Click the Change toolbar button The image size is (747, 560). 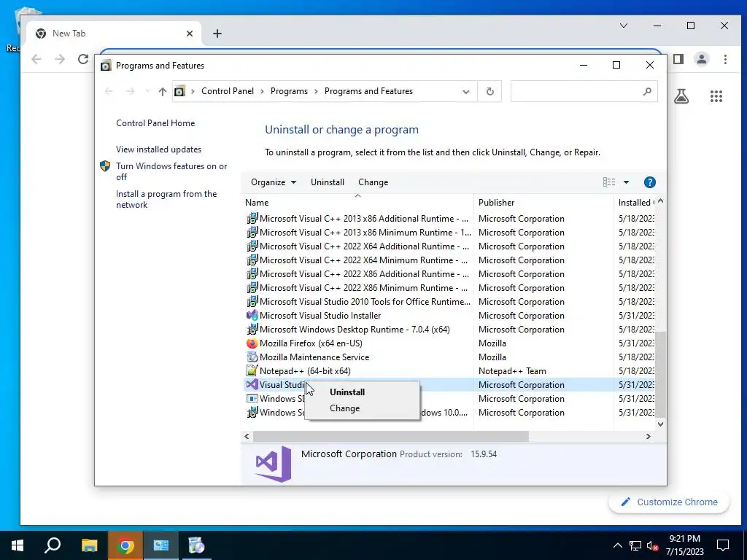click(373, 182)
